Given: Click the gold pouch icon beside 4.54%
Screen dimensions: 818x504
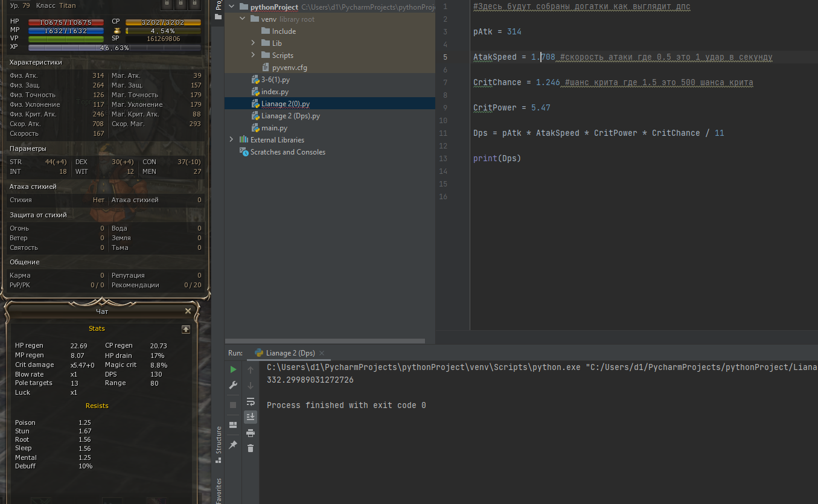Looking at the screenshot, I should pos(117,31).
